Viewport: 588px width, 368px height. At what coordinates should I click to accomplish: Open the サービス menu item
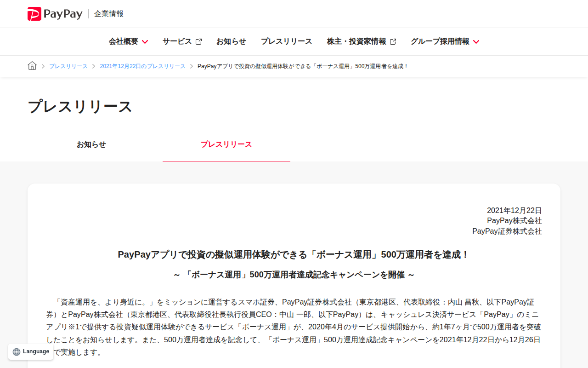point(182,41)
